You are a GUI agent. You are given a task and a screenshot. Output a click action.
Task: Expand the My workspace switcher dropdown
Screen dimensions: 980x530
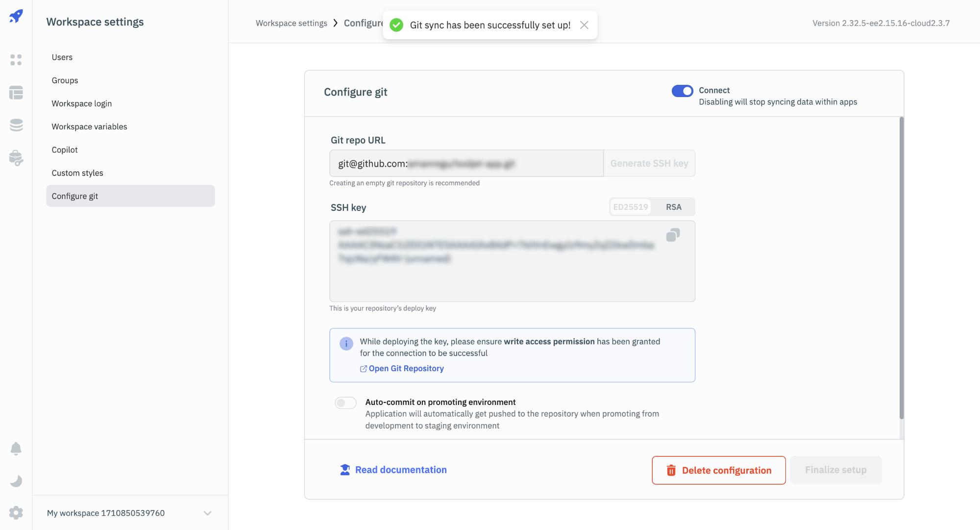[207, 513]
